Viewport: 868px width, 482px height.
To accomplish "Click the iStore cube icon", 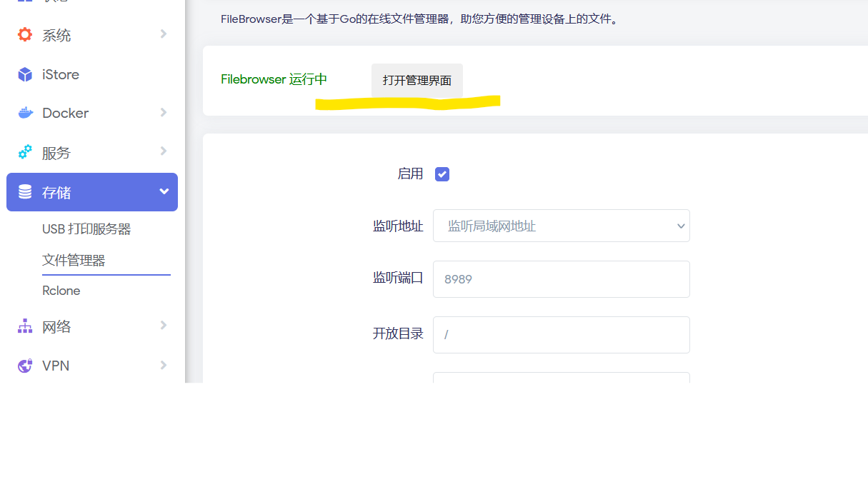I will click(25, 74).
